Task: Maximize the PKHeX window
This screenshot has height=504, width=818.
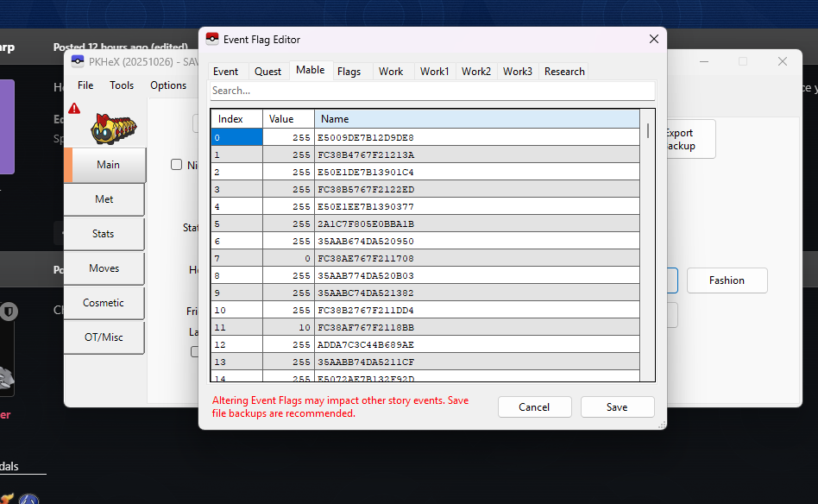Action: pyautogui.click(x=742, y=61)
